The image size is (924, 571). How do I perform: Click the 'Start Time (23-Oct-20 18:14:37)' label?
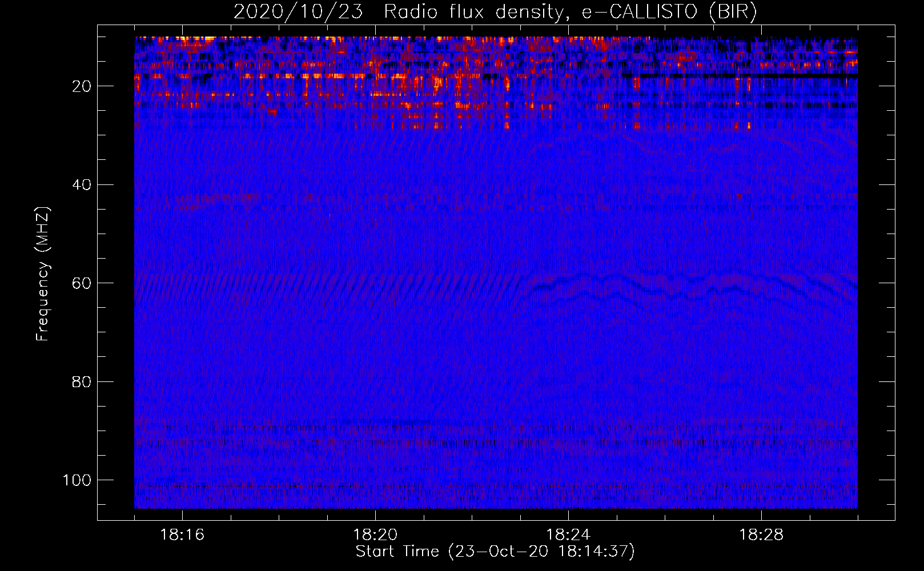tap(495, 552)
